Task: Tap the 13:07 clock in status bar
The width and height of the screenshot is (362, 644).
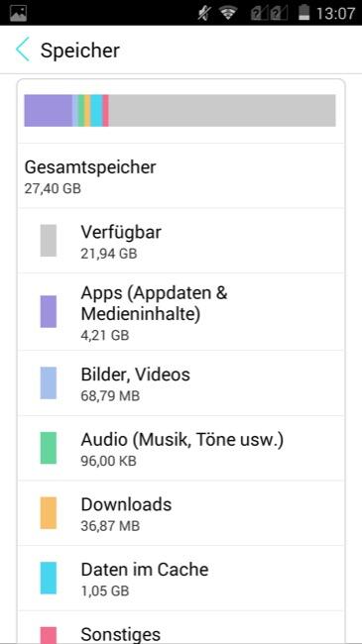Action: (x=335, y=13)
